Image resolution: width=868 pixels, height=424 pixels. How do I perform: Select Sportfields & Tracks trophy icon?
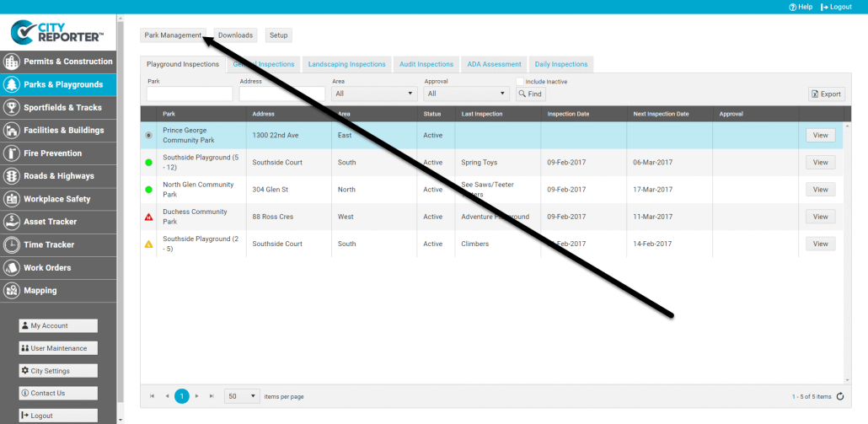[x=12, y=107]
